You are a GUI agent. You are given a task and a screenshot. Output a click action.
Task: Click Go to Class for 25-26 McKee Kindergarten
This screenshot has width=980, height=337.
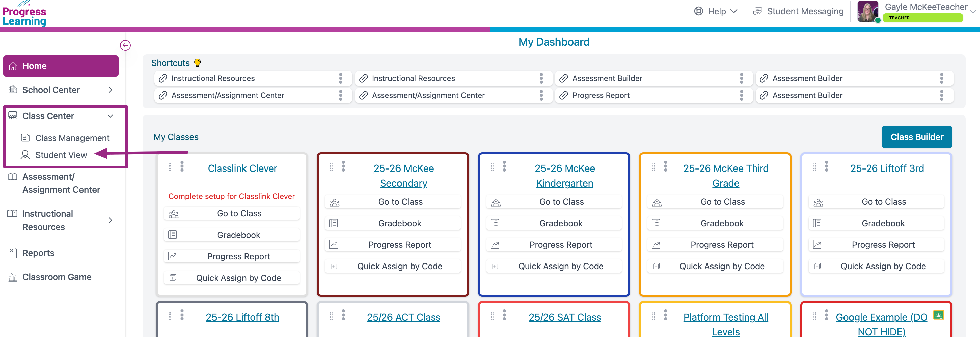554,202
